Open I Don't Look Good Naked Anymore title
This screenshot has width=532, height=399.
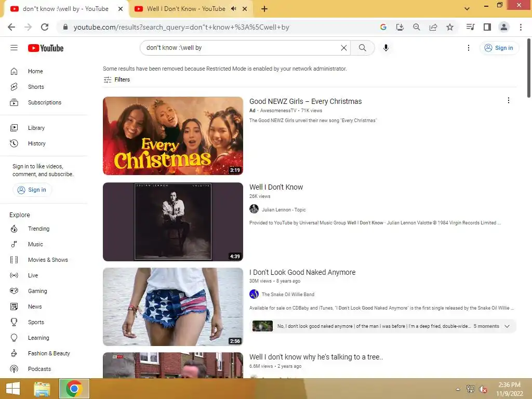pos(302,272)
